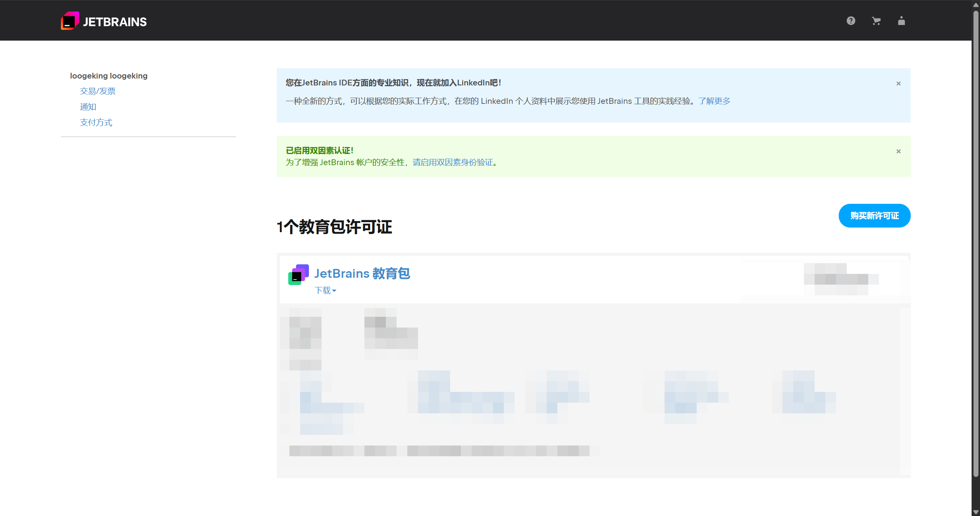The height and width of the screenshot is (516, 980).
Task: Expand the 下载 dropdown
Action: click(325, 290)
